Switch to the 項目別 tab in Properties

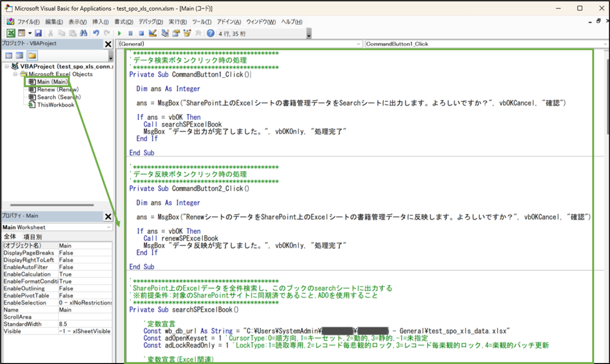click(33, 237)
